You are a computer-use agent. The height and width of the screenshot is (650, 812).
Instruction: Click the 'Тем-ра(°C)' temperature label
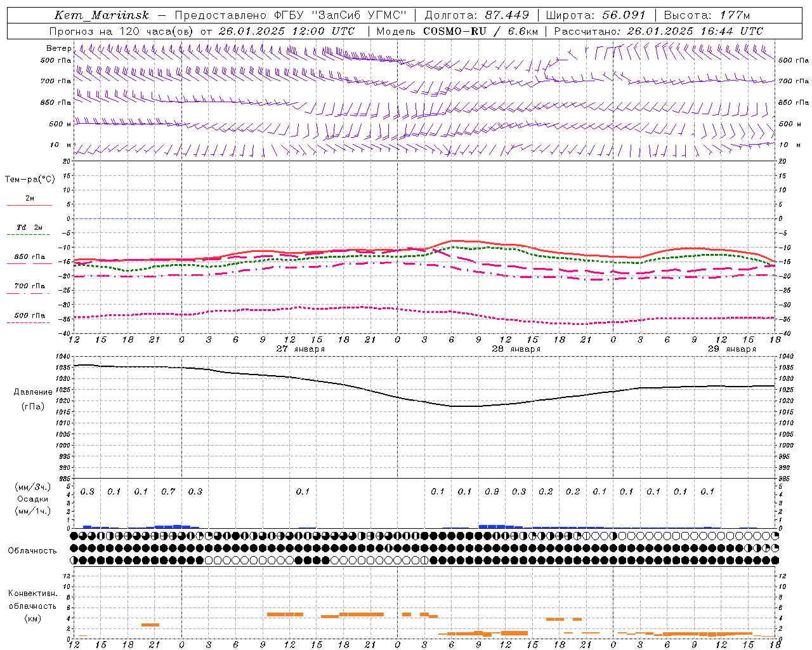30,180
